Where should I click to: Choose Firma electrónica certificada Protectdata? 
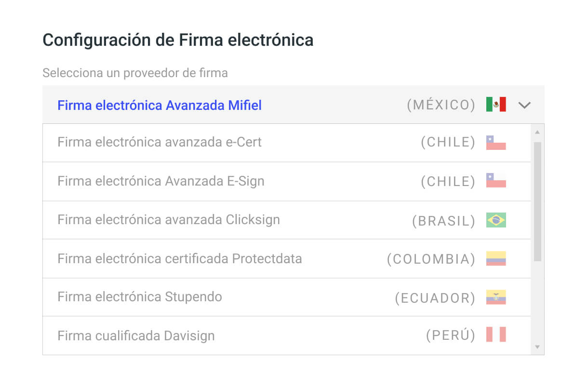(x=180, y=259)
